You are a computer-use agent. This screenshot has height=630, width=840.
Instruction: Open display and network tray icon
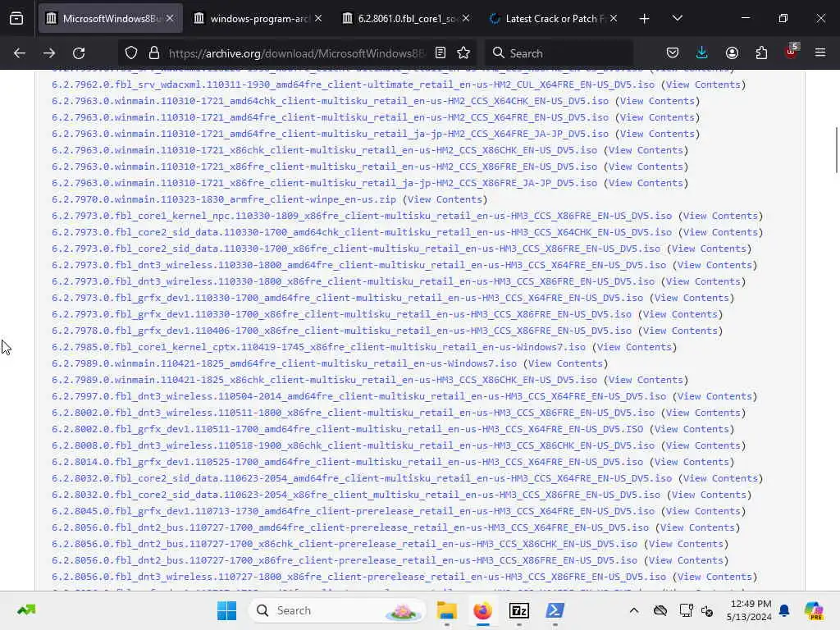[x=687, y=610]
